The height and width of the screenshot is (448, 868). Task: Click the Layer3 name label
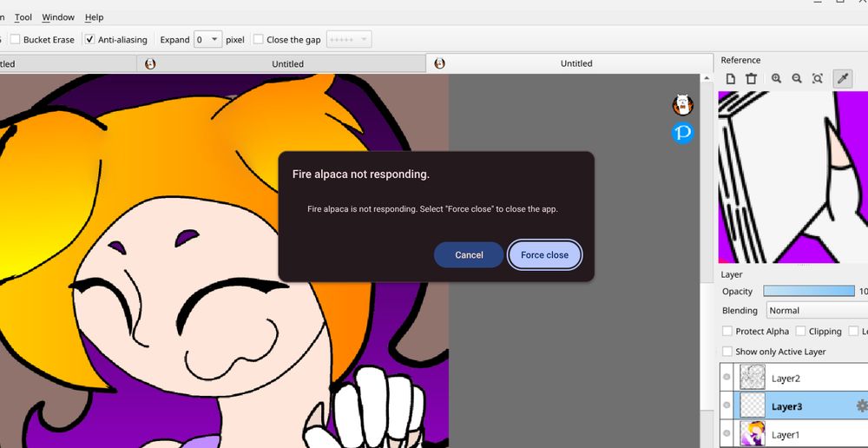(786, 407)
